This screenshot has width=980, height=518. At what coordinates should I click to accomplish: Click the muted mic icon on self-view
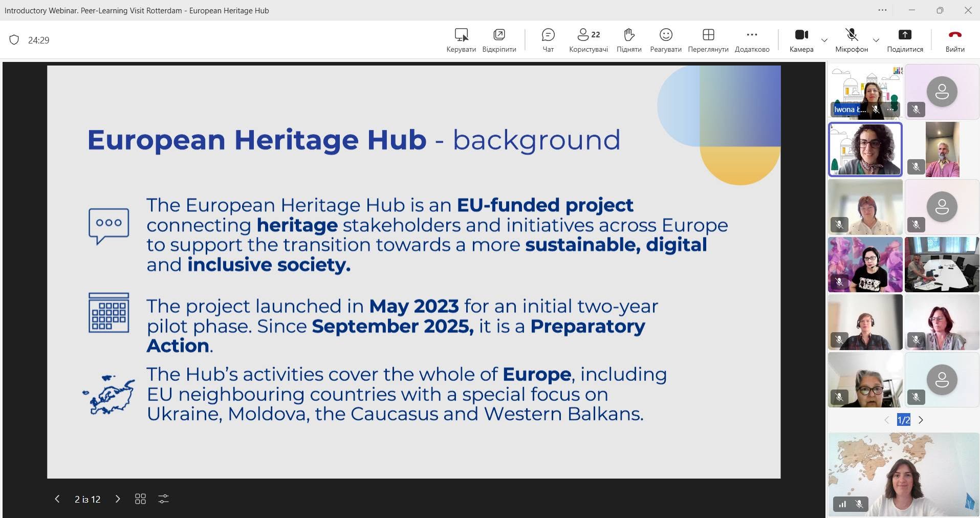tap(860, 504)
